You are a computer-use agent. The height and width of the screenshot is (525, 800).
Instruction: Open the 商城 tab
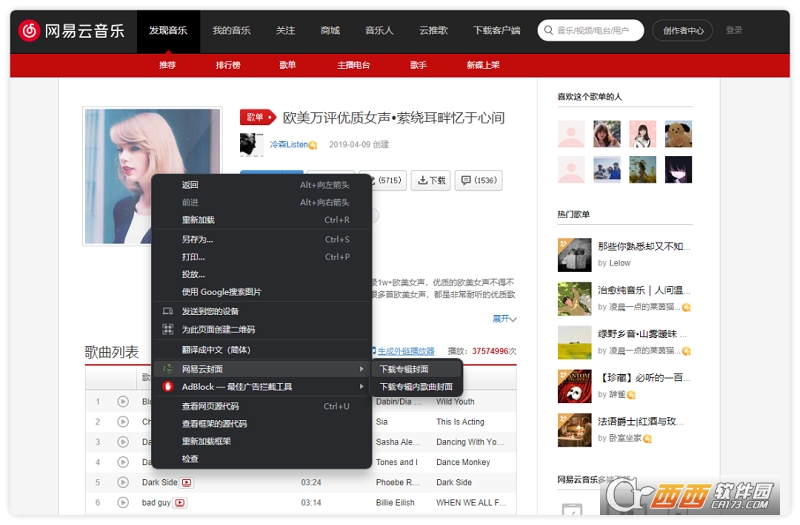[x=330, y=31]
